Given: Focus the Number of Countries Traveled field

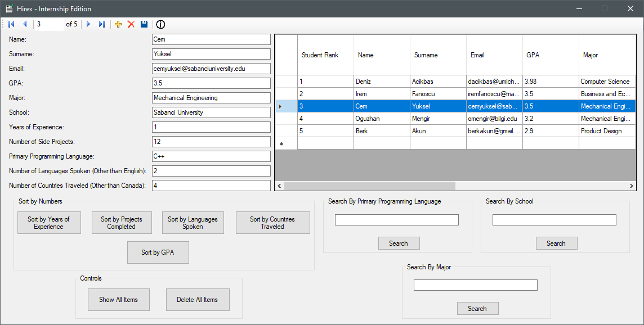Looking at the screenshot, I should pos(211,186).
